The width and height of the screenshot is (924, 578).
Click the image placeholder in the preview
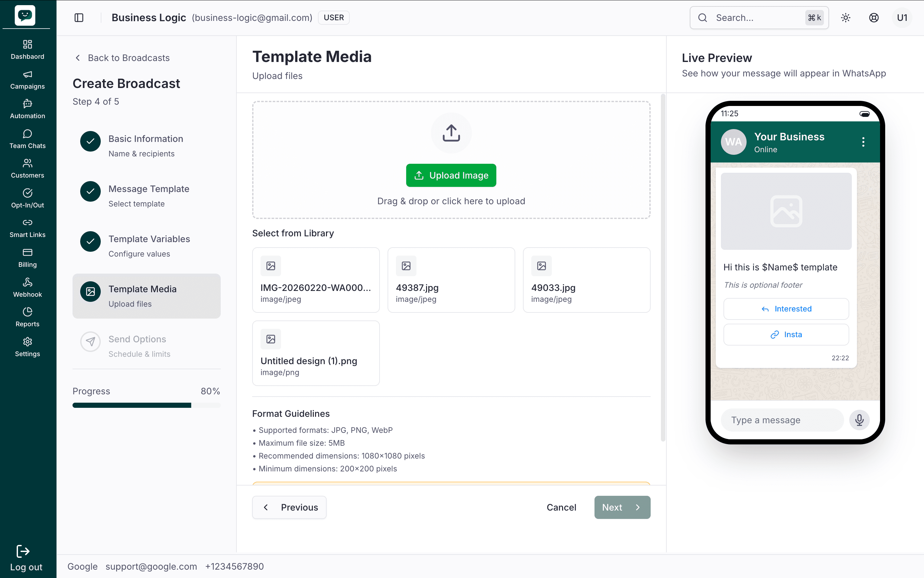pyautogui.click(x=786, y=211)
